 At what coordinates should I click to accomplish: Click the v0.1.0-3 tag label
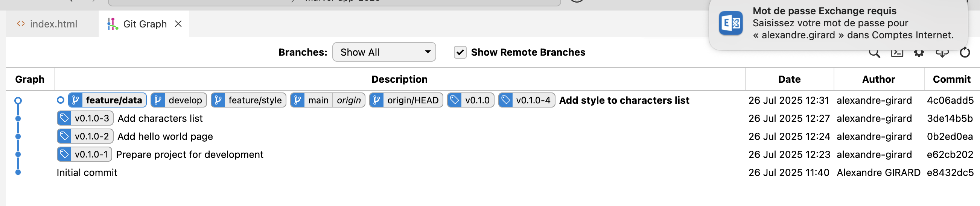pyautogui.click(x=85, y=118)
